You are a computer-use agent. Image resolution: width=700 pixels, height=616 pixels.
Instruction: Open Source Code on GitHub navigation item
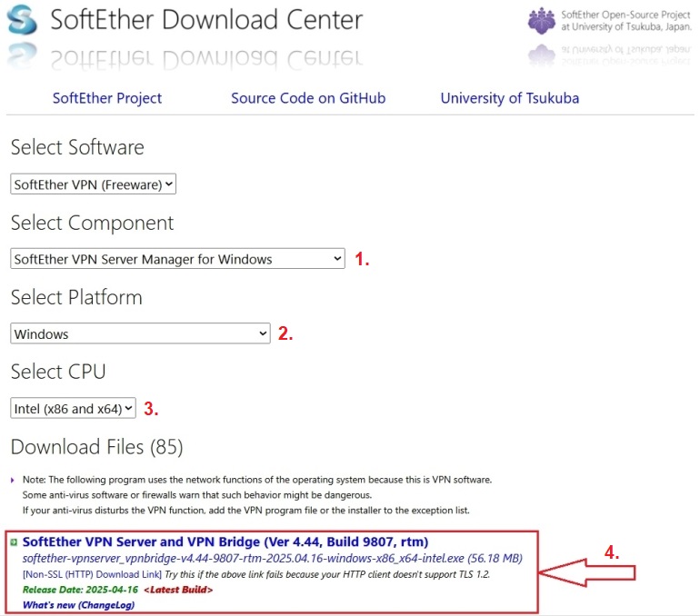(x=308, y=98)
